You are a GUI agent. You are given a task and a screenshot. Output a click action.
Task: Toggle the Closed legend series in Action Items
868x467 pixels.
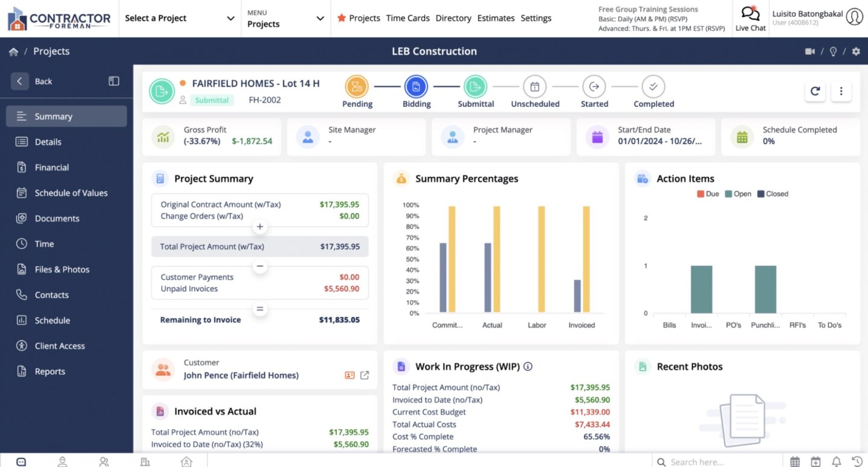coord(773,194)
